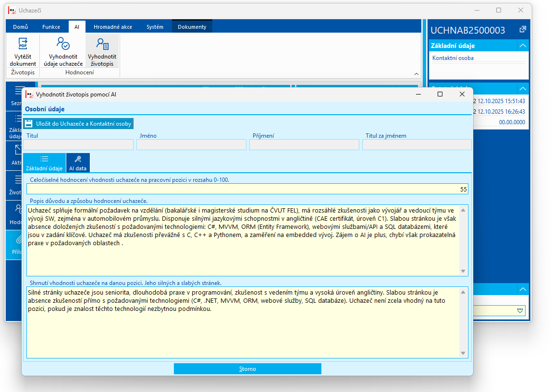The width and height of the screenshot is (551, 392).
Task: Click Vyhodnotit životopis ribbon button
Action: 102,52
